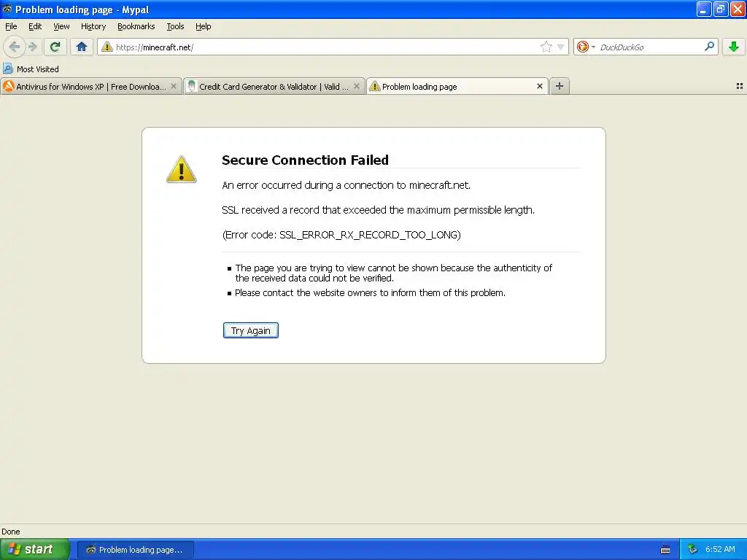Open the History menu

[x=93, y=26]
